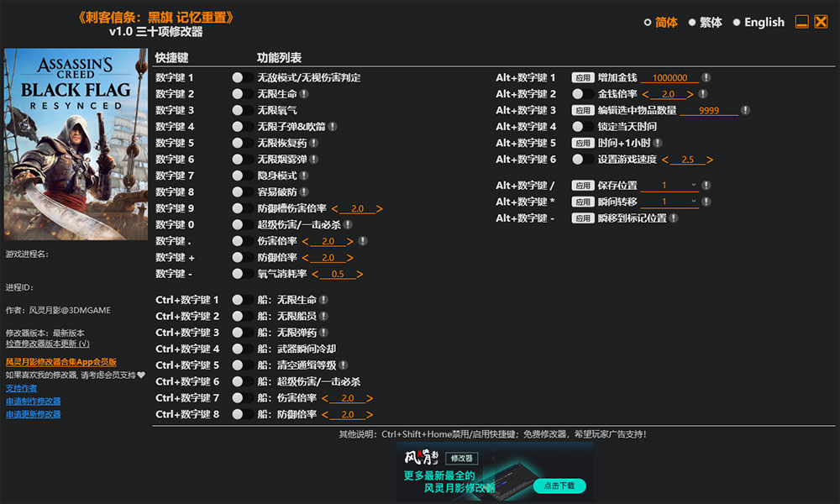
Task: Enable 无限氧气 toggle
Action: point(242,110)
